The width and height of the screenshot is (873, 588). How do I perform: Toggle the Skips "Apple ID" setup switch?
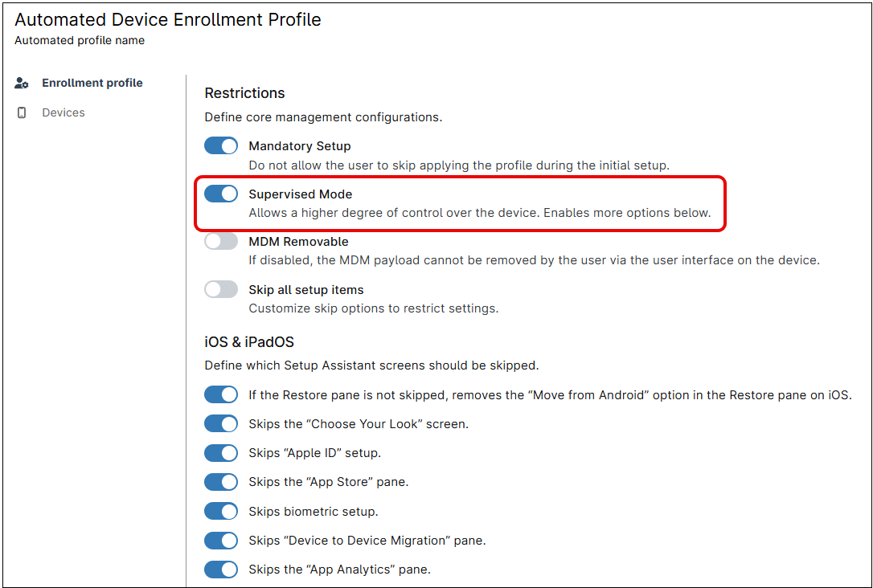coord(221,453)
